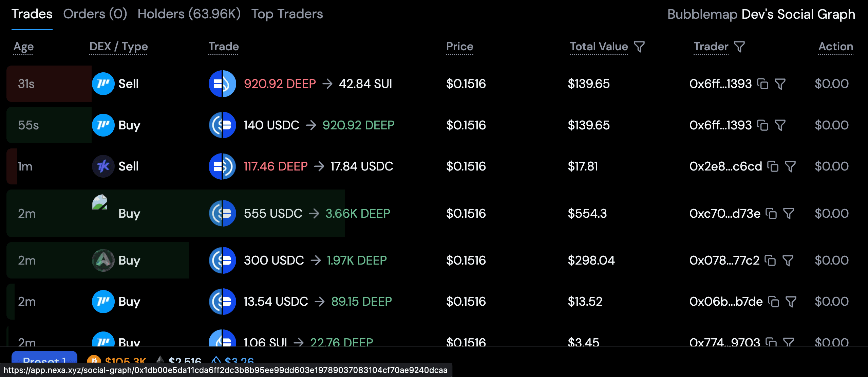The image size is (868, 377).
Task: Click the Ethereum icon showing $2,516
Action: 161,361
